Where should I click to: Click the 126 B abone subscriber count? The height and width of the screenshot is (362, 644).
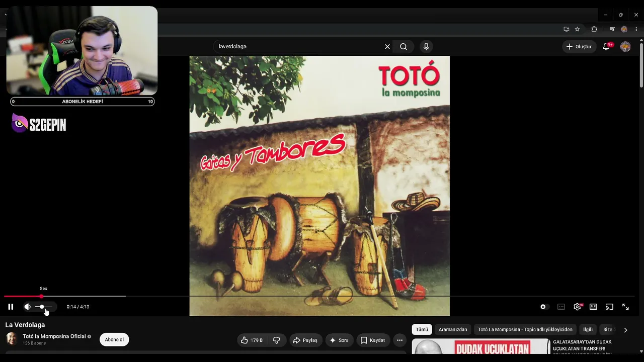coord(34,343)
